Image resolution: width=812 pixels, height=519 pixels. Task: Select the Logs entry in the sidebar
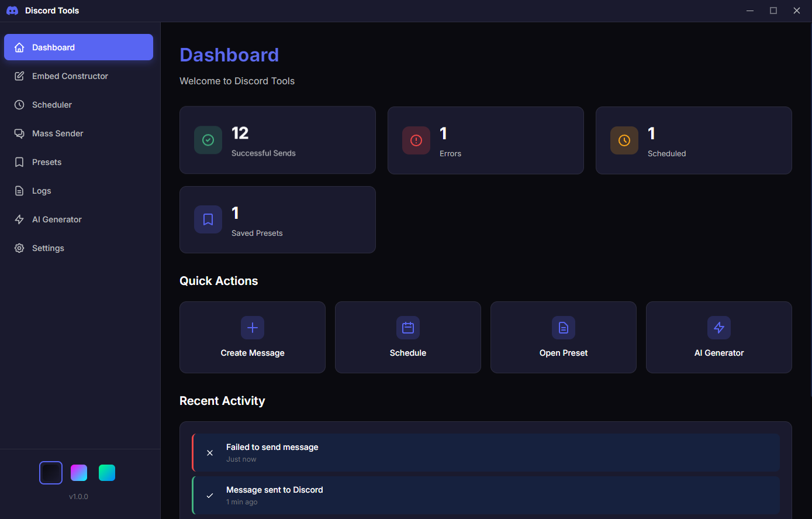point(78,191)
